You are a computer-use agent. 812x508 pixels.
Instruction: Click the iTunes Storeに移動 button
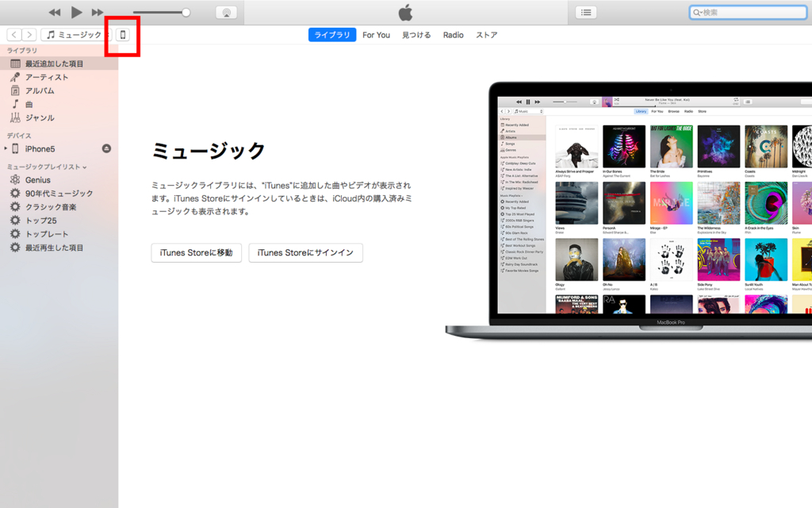coord(197,252)
